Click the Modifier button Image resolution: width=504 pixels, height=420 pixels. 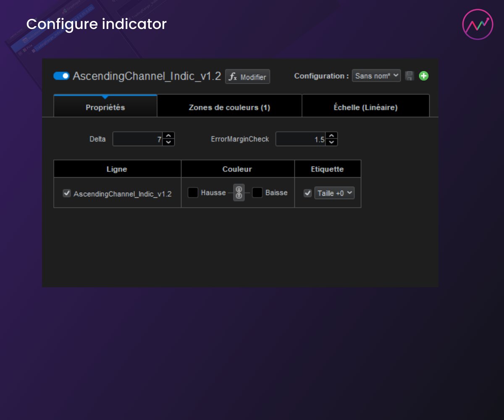[247, 77]
